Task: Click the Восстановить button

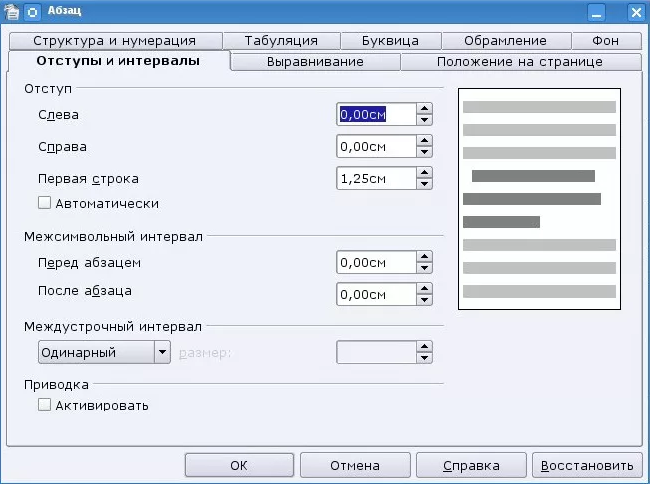Action: coord(585,465)
